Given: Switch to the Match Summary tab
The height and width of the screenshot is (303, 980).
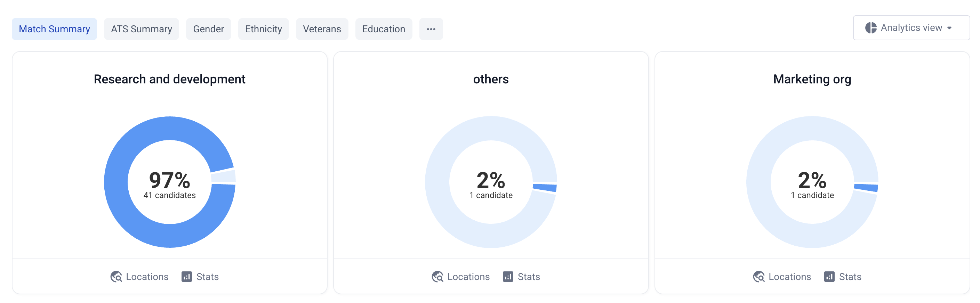Looking at the screenshot, I should [x=54, y=29].
